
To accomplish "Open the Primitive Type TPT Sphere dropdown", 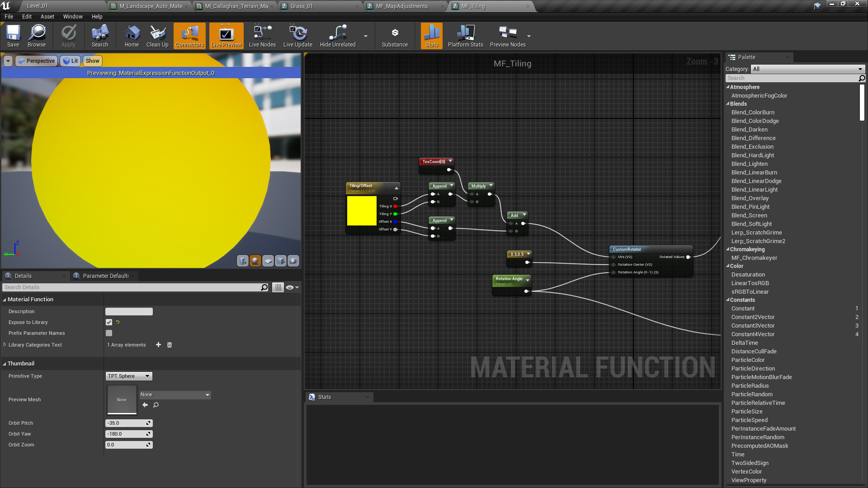I will pos(129,376).
